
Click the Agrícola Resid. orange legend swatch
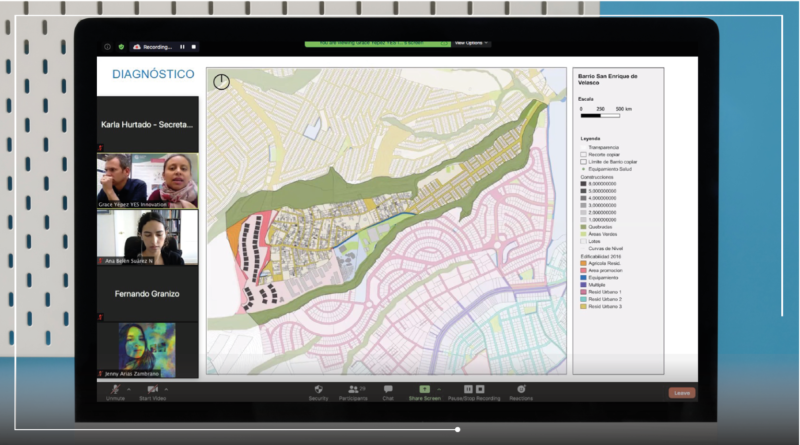click(x=583, y=263)
